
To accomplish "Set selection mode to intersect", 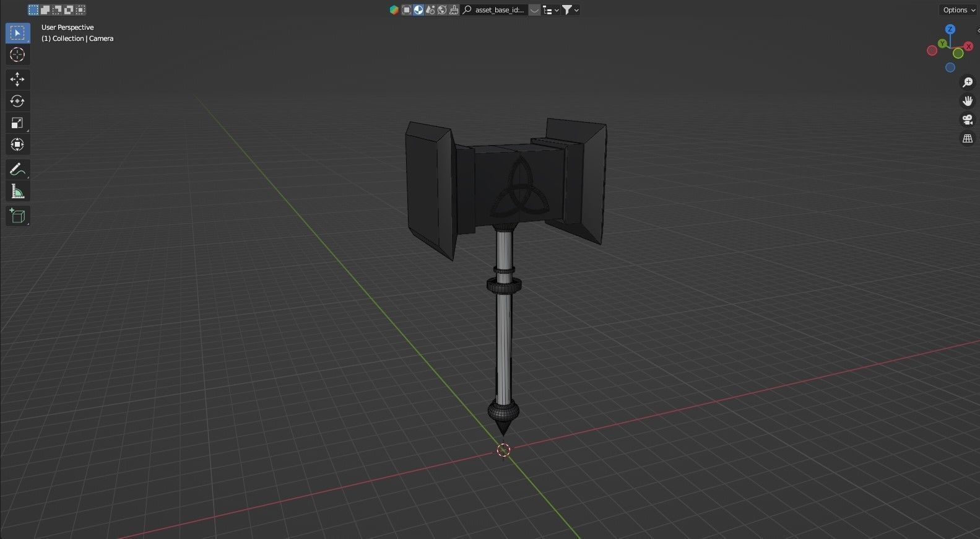I will pyautogui.click(x=80, y=10).
